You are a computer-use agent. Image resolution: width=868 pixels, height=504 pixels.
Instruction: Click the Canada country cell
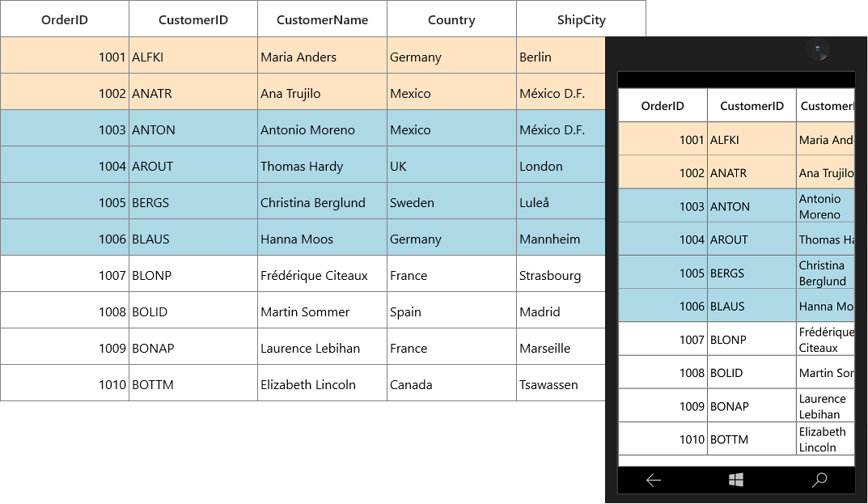point(451,383)
